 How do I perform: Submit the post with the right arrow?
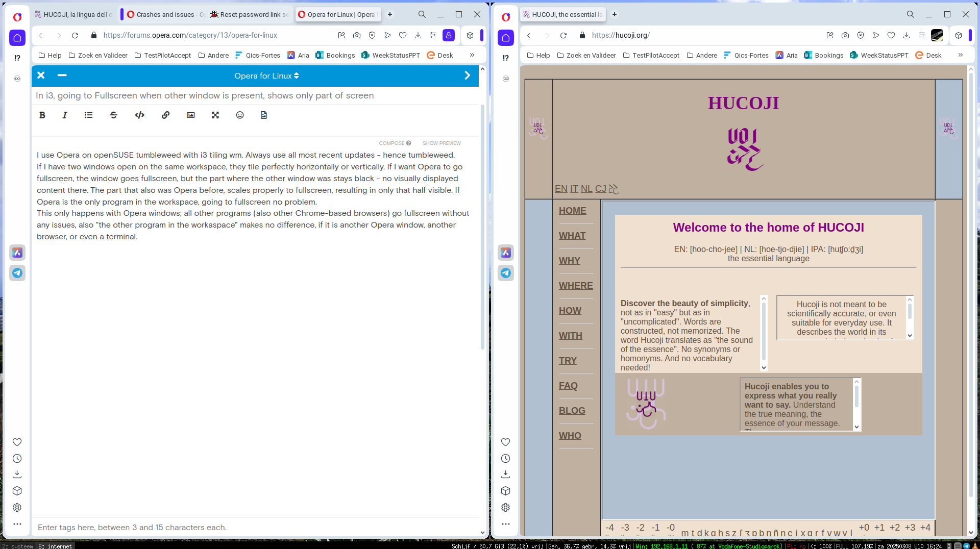tap(467, 76)
